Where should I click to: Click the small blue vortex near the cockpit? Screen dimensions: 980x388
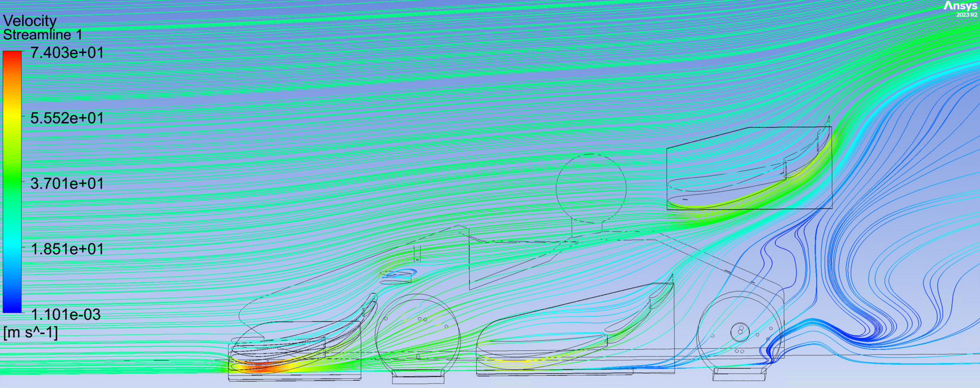[398, 274]
